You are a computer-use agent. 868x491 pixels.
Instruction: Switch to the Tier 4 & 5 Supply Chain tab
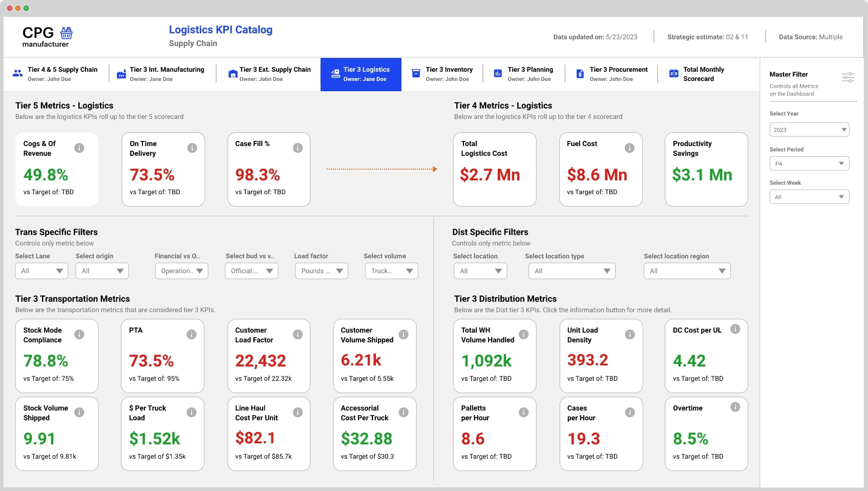pos(56,74)
